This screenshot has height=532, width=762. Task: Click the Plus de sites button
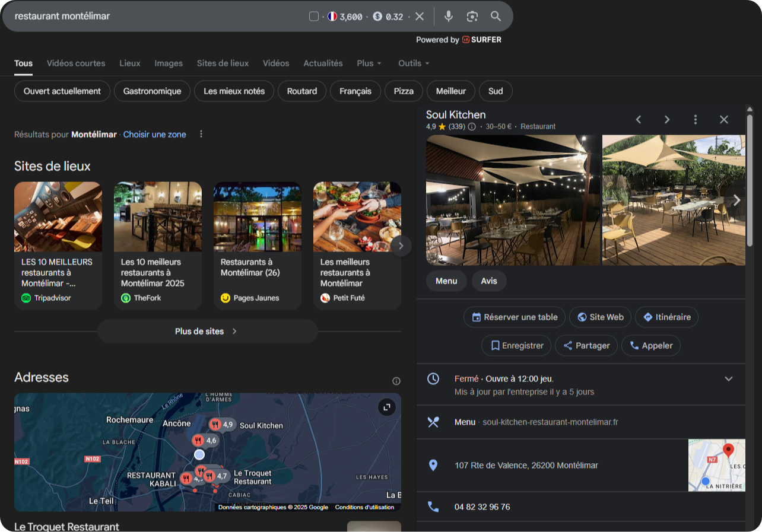(207, 332)
